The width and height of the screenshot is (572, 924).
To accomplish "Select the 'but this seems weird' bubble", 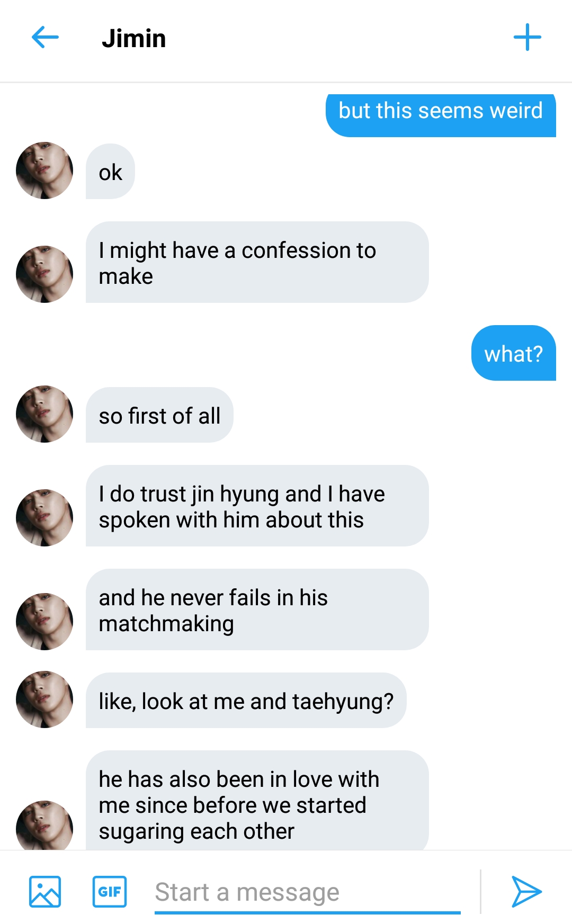I will click(x=441, y=114).
